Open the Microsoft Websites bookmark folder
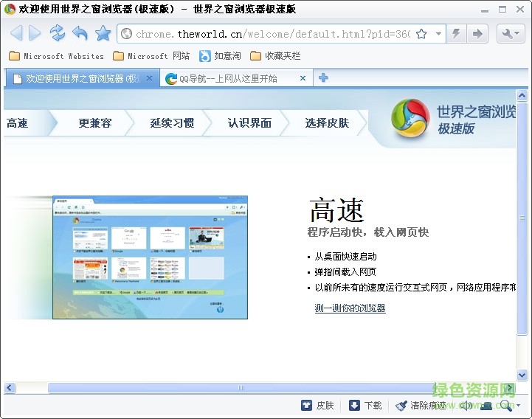 (x=57, y=56)
